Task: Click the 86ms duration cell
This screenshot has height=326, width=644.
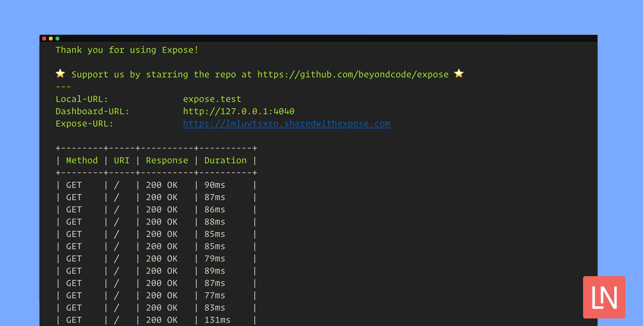Action: pos(215,210)
